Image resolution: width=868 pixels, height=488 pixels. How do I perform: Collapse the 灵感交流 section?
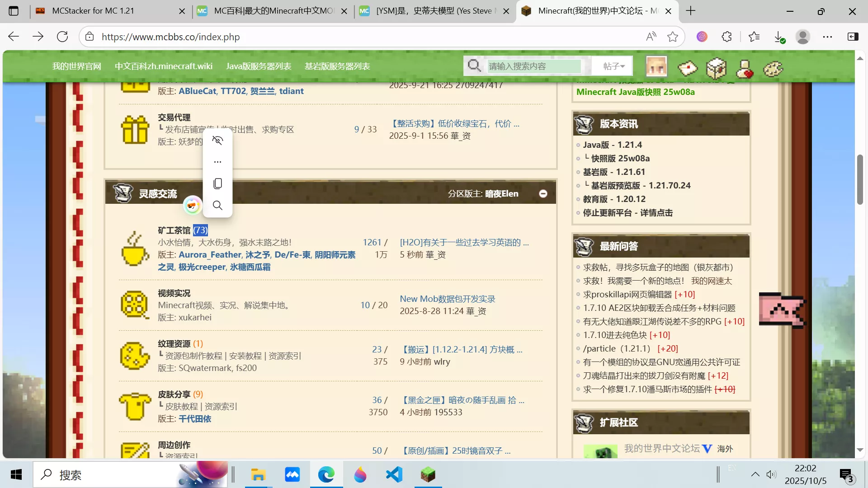543,193
